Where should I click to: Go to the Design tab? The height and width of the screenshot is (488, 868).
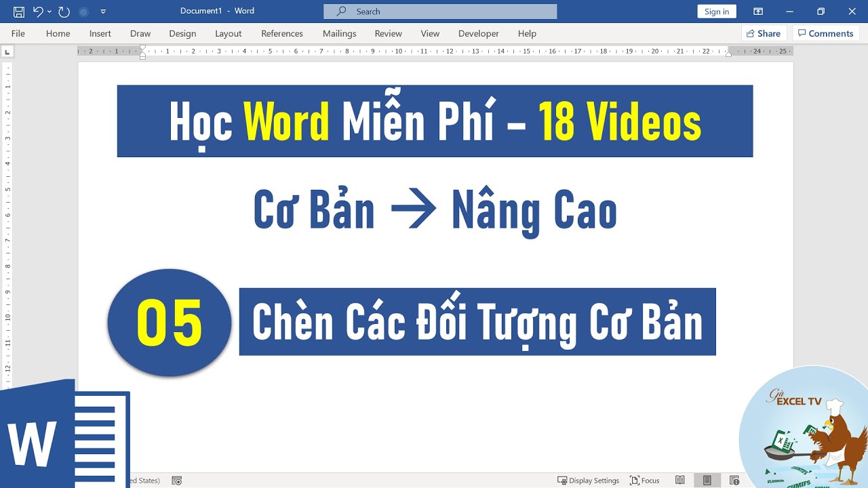click(x=182, y=33)
